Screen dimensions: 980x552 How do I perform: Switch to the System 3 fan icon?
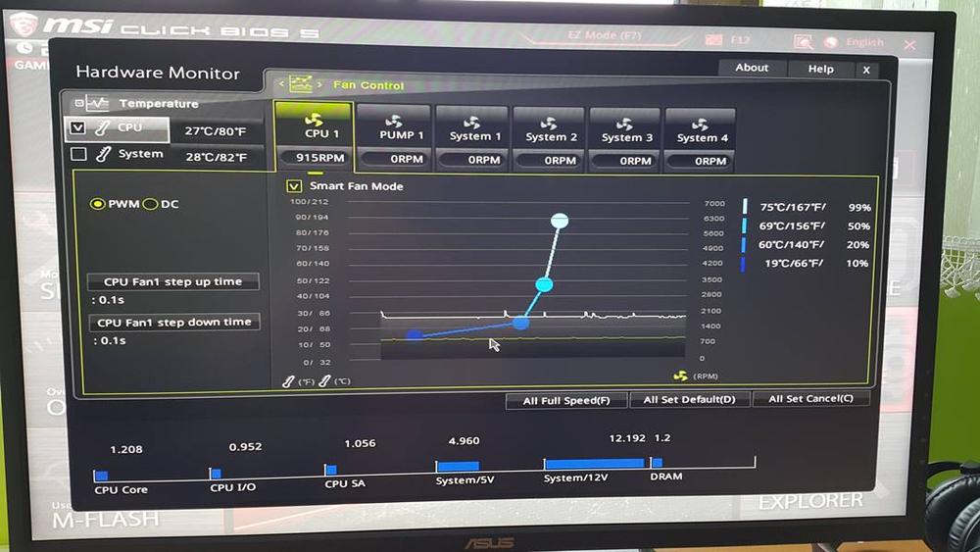pos(623,125)
